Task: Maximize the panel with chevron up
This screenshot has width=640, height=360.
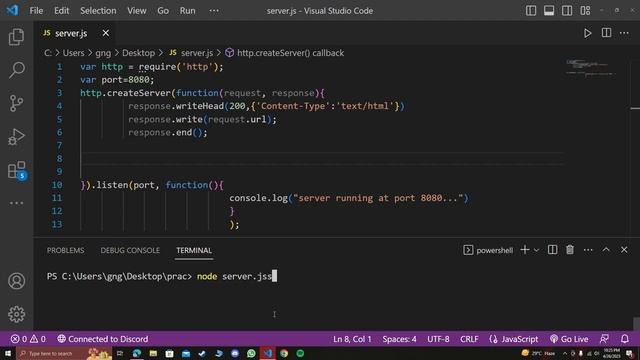Action: coord(606,250)
